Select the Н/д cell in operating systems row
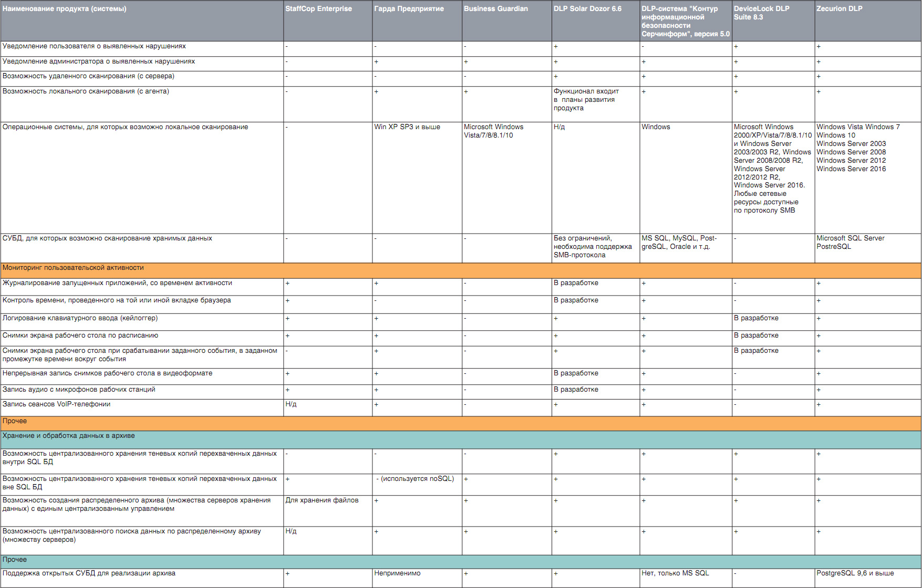Viewport: 922px width, 588px height. pyautogui.click(x=596, y=178)
